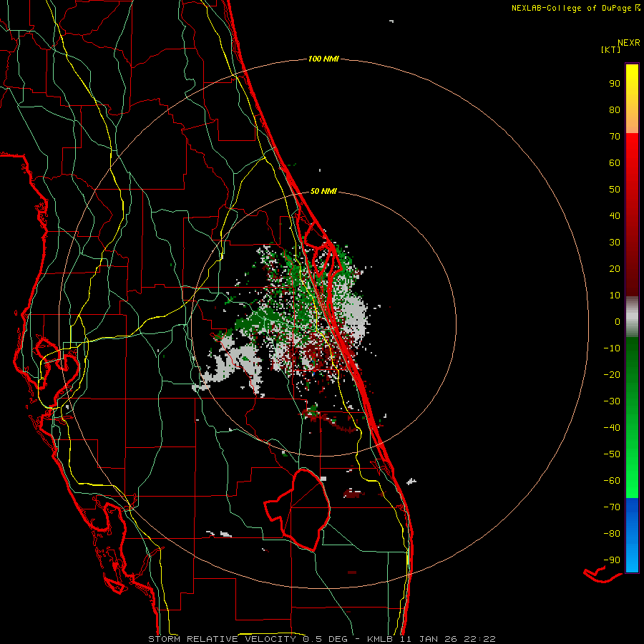Click the -80 value on velocity scale
The image size is (644, 644).
612,534
